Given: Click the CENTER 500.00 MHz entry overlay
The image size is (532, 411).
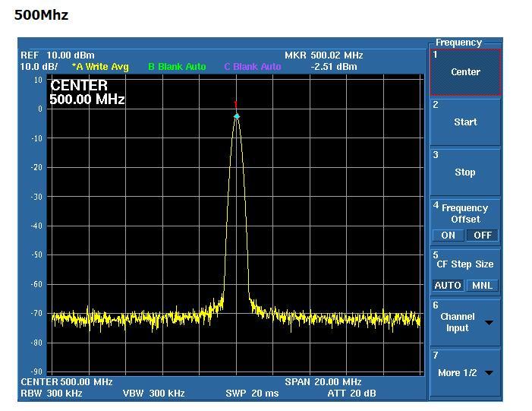Looking at the screenshot, I should pos(87,93).
